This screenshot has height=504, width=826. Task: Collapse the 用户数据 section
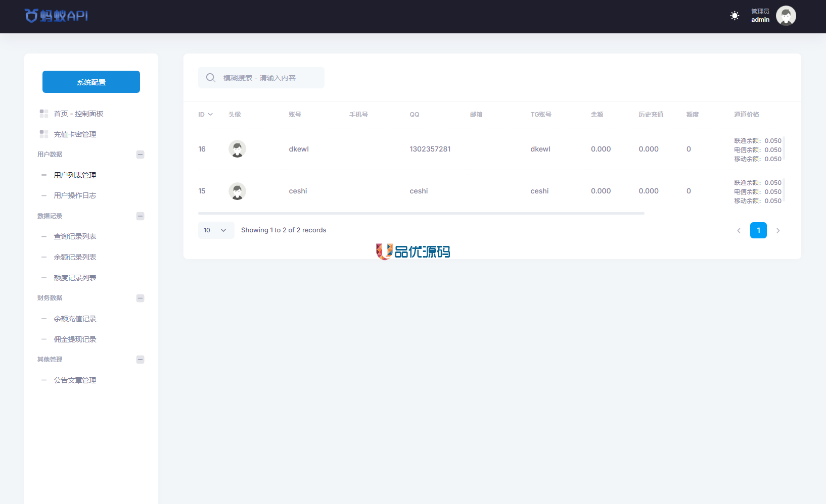tap(141, 155)
